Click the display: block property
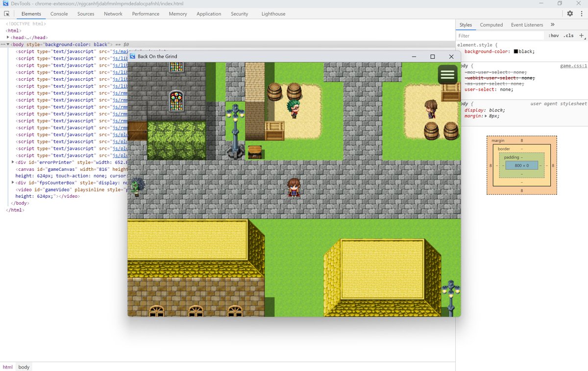Image resolution: width=588 pixels, height=371 pixels. [485, 110]
